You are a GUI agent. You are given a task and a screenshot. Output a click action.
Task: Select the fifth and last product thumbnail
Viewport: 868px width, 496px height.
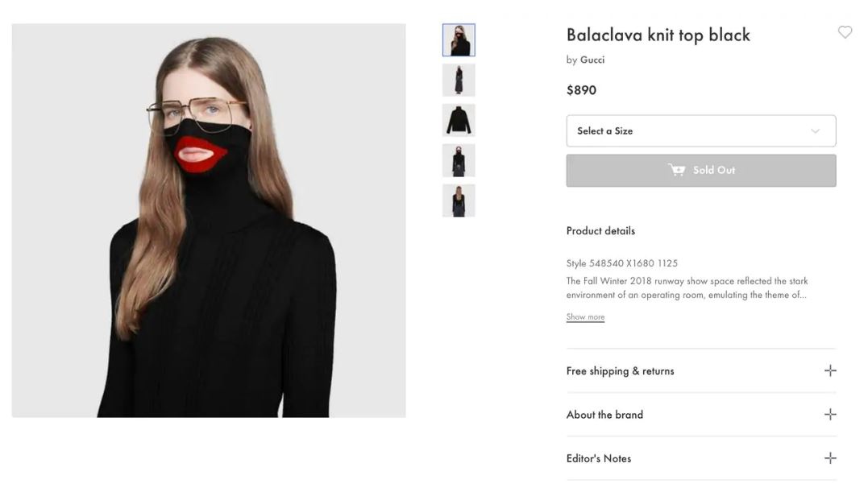pyautogui.click(x=459, y=200)
